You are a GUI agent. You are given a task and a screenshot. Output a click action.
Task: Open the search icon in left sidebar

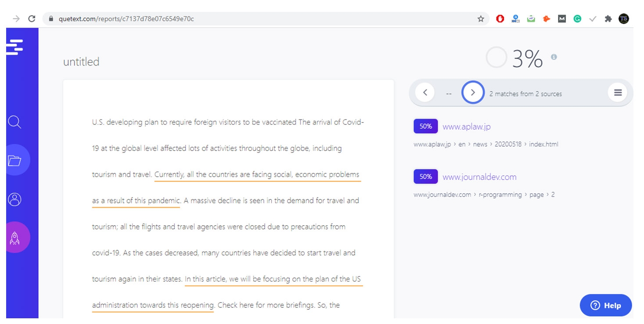(14, 122)
